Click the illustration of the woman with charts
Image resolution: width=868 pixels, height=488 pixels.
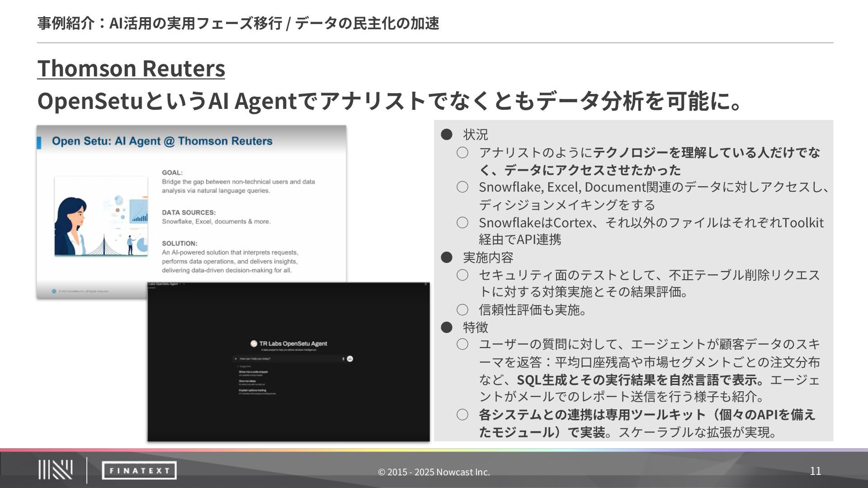click(101, 216)
